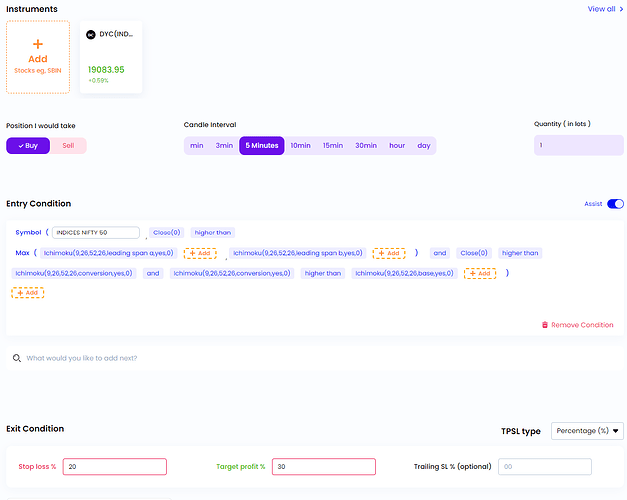This screenshot has width=627, height=500.
Task: Click the first 'higher than' operator chip
Action: pos(213,232)
